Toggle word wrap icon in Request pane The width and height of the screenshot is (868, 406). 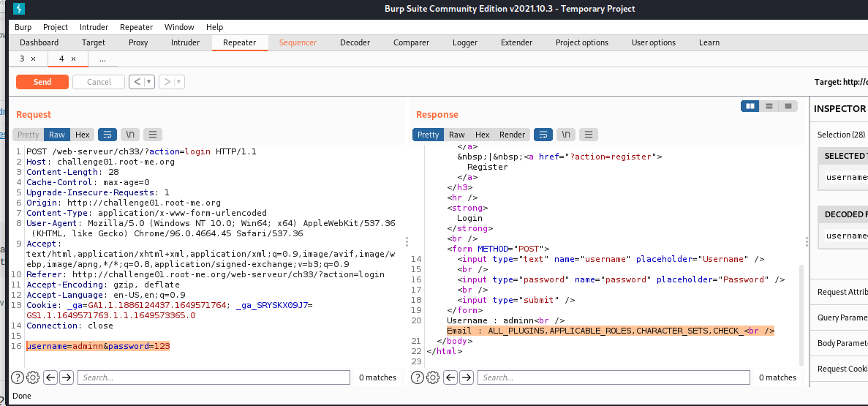coord(107,135)
